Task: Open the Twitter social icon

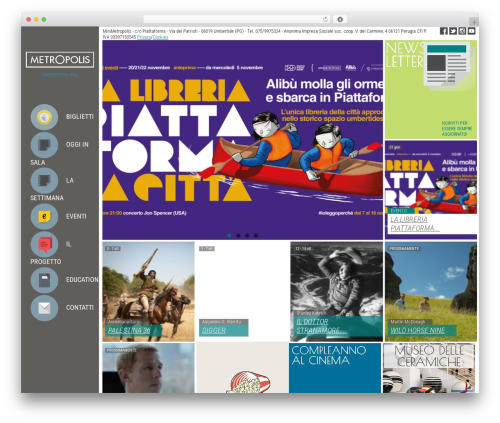Action: (453, 31)
